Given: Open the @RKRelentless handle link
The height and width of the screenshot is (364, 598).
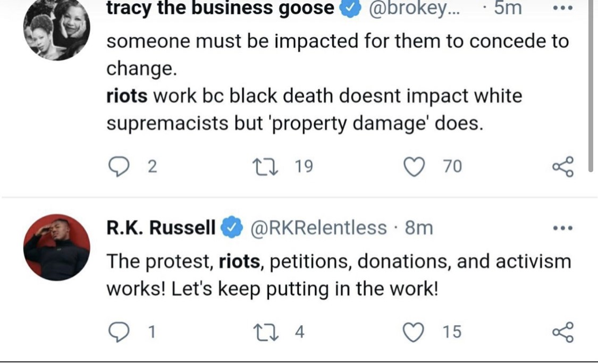Looking at the screenshot, I should click(x=318, y=228).
